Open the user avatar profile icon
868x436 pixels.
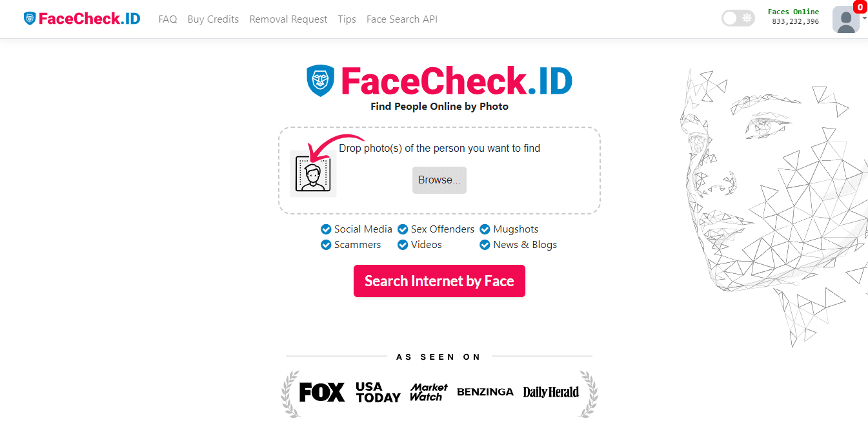click(x=845, y=19)
